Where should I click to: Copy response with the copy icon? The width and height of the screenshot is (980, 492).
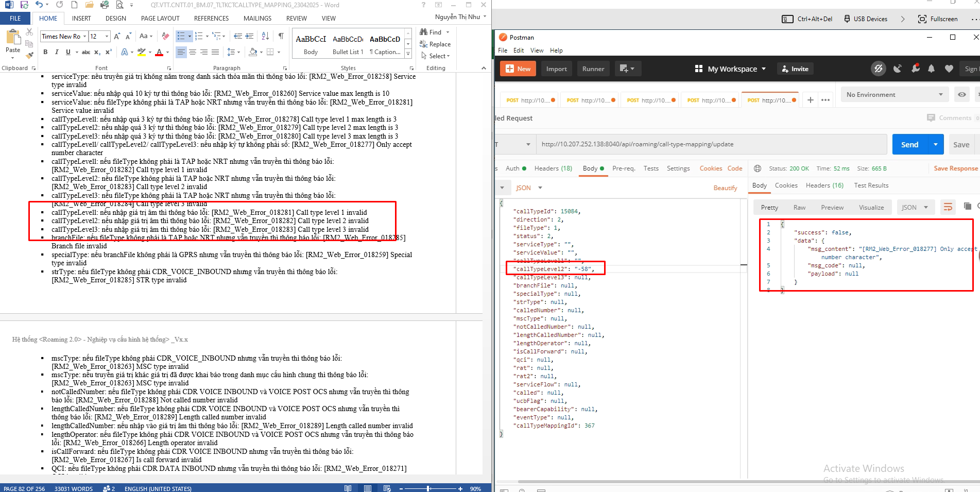point(967,207)
